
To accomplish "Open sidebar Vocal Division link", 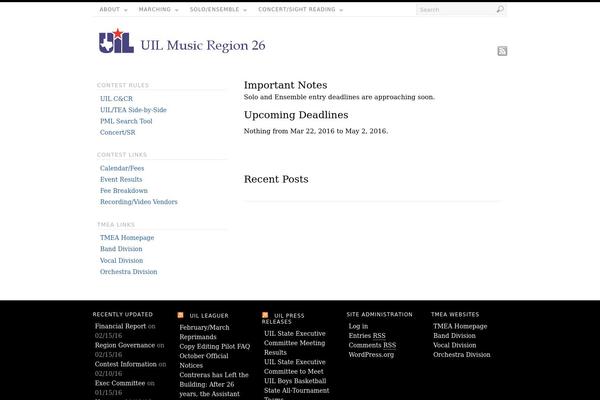I will click(121, 261).
